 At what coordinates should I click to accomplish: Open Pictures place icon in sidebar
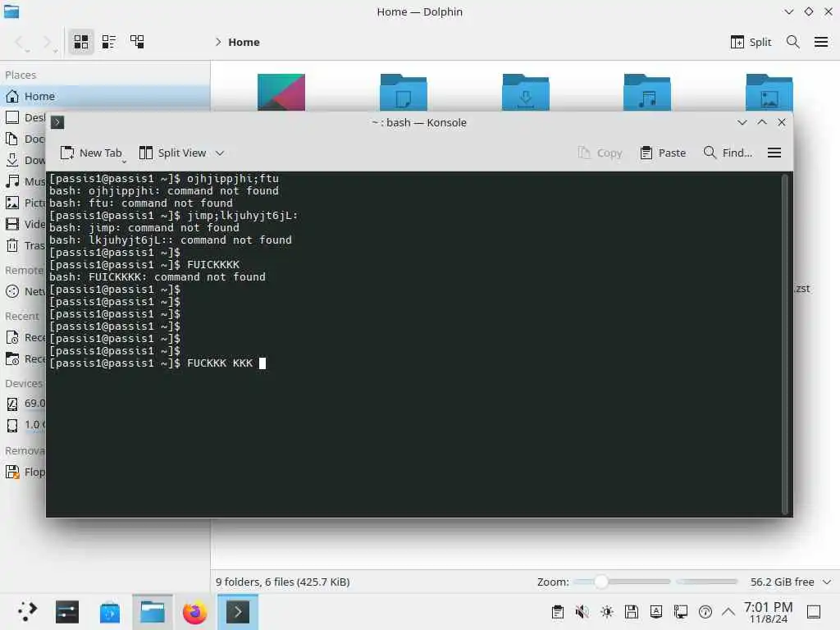pyautogui.click(x=11, y=203)
